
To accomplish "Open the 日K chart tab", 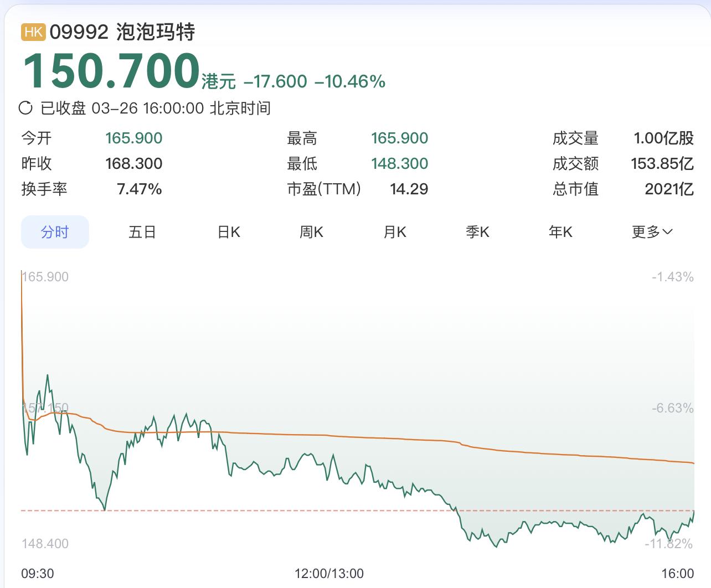I will point(229,232).
